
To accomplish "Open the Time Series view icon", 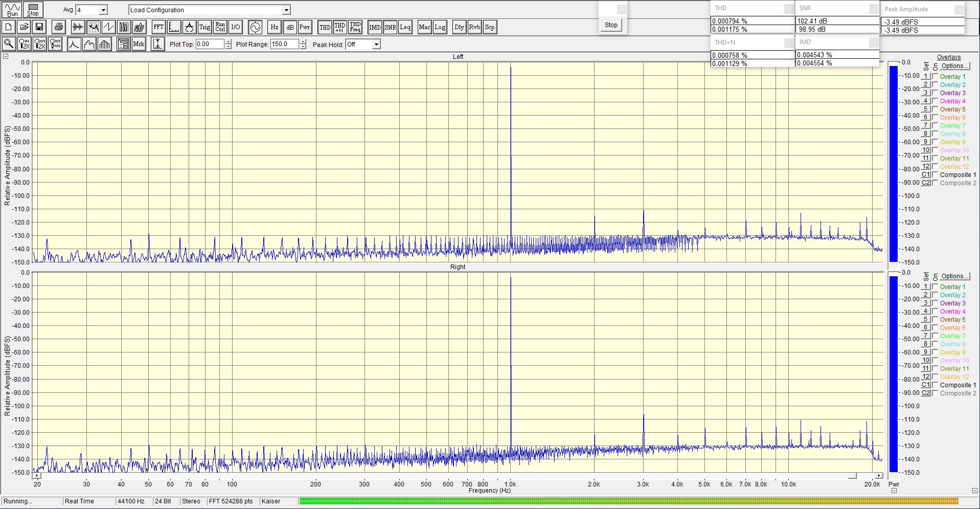I will (78, 27).
